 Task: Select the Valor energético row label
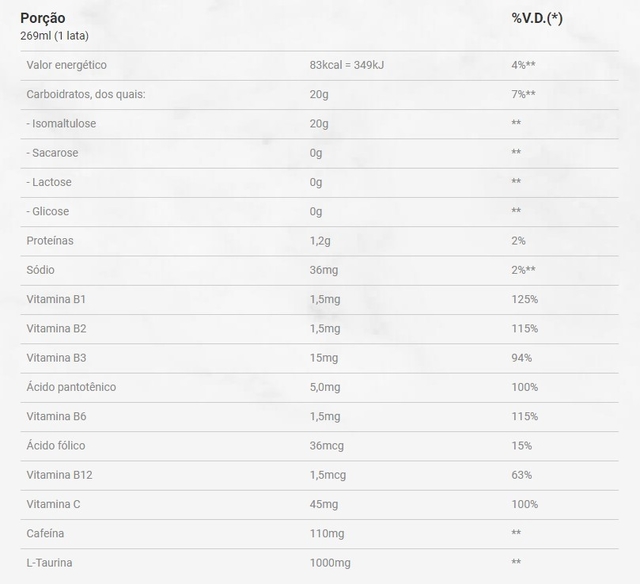(67, 65)
